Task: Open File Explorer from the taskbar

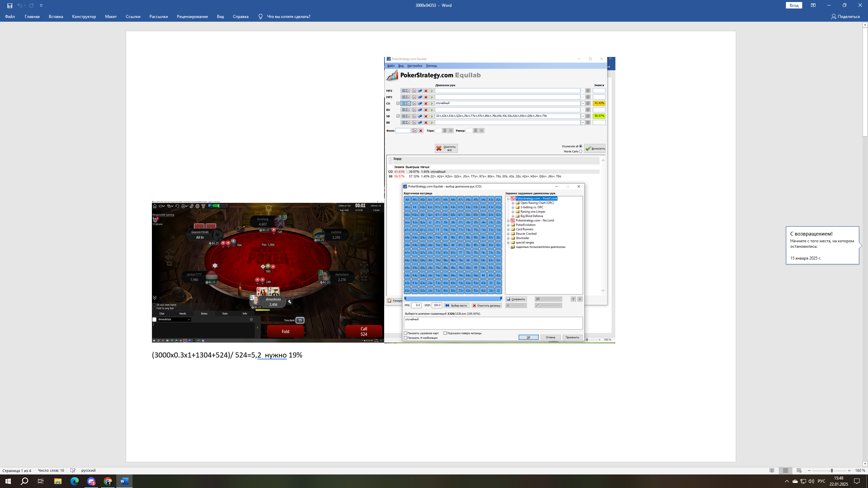Action: click(x=58, y=481)
